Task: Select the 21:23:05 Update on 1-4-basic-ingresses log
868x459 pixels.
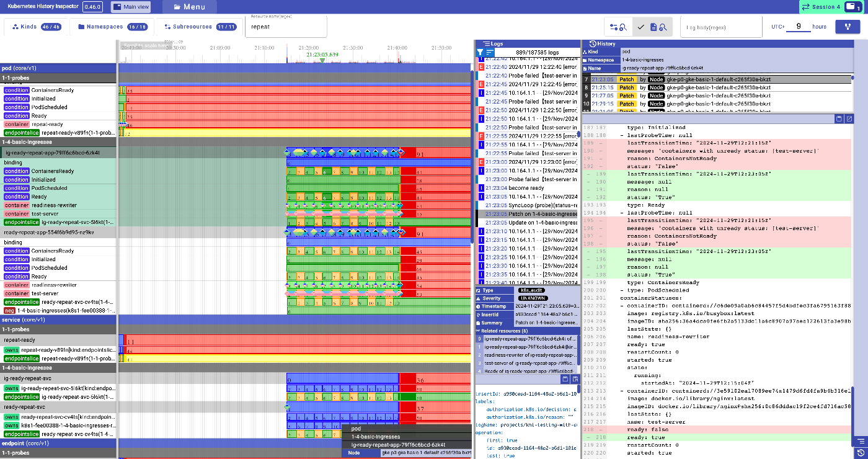Action: pos(527,222)
